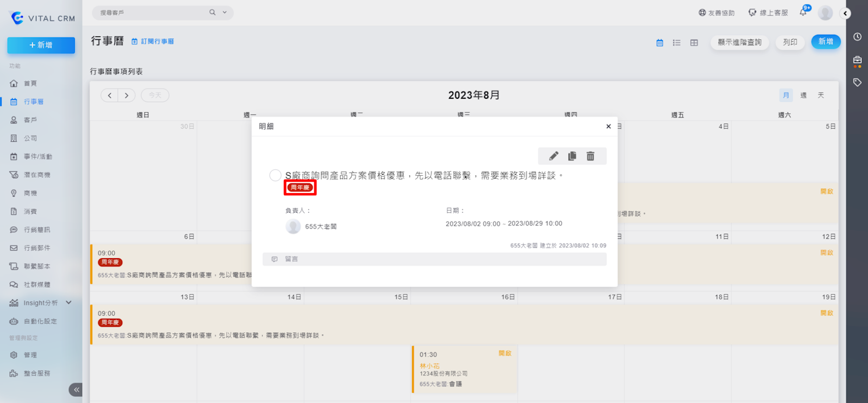Click the pencil edit icon in detail dialog

click(553, 156)
